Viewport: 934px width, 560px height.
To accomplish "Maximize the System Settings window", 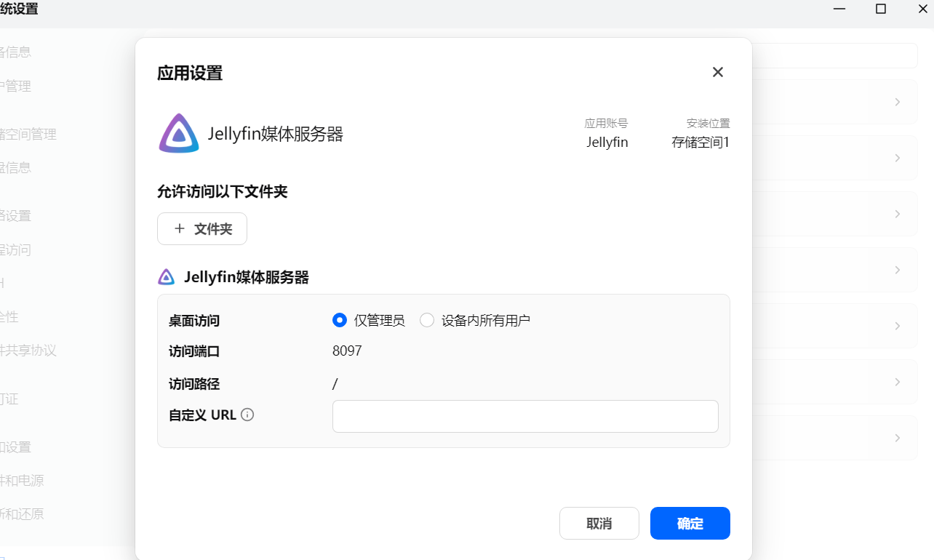I will pos(881,9).
